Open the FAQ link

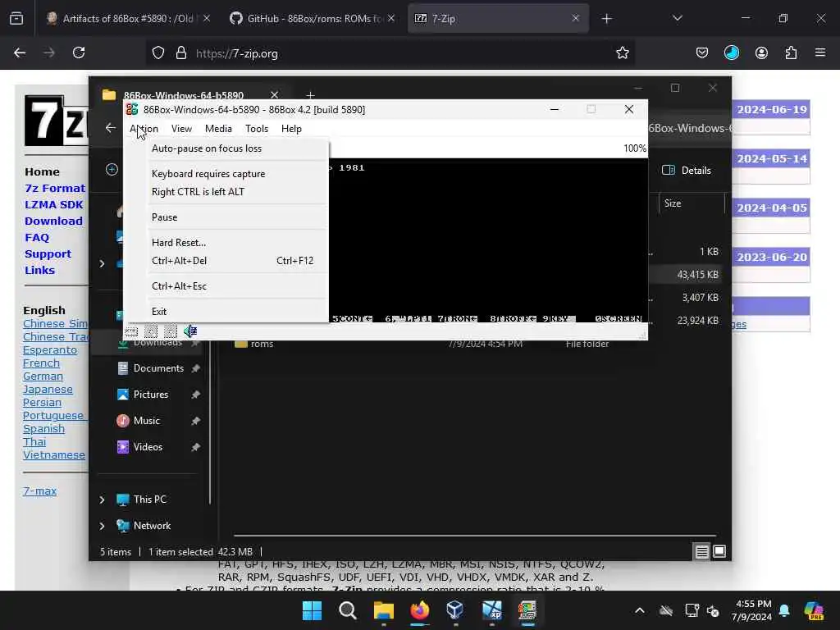pyautogui.click(x=36, y=238)
